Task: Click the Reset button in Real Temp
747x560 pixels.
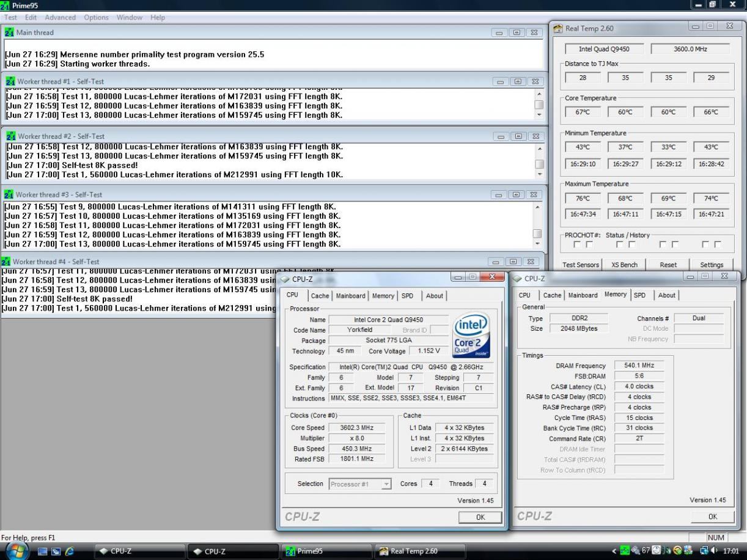Action: (x=668, y=265)
